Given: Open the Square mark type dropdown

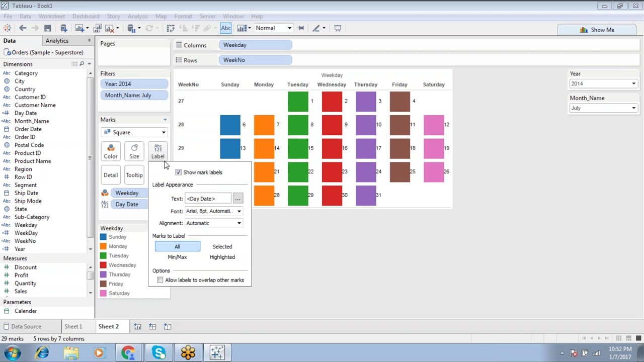Looking at the screenshot, I should [x=134, y=132].
